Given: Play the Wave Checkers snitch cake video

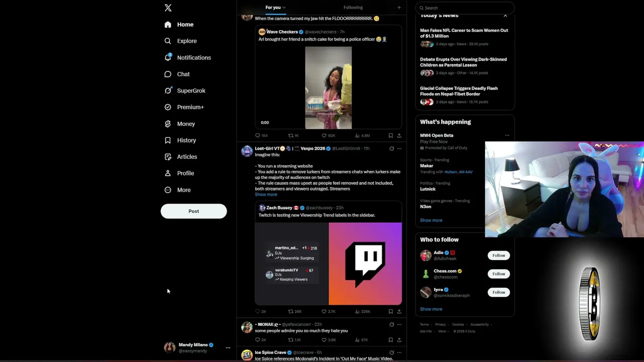Looking at the screenshot, I should coord(329,88).
